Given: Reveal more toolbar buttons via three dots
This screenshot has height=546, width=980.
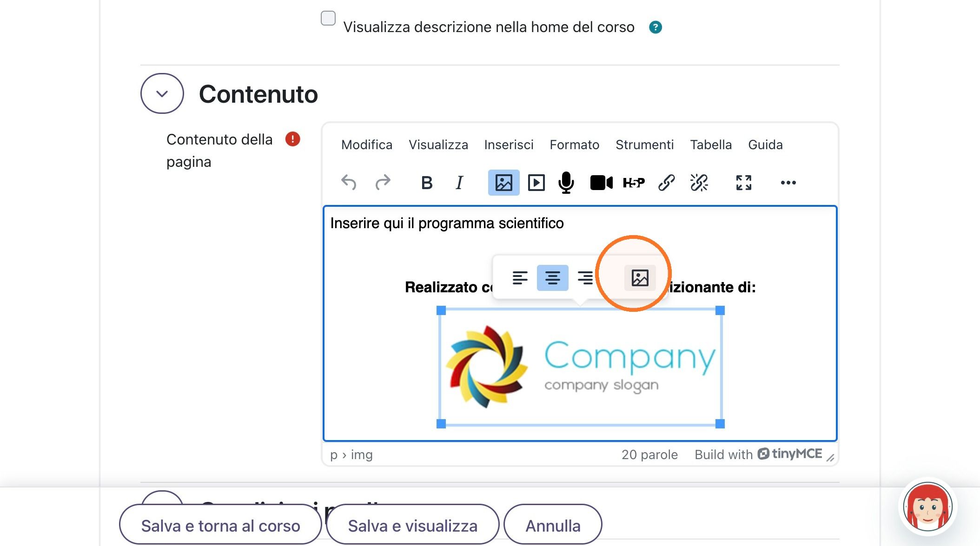Looking at the screenshot, I should tap(788, 183).
